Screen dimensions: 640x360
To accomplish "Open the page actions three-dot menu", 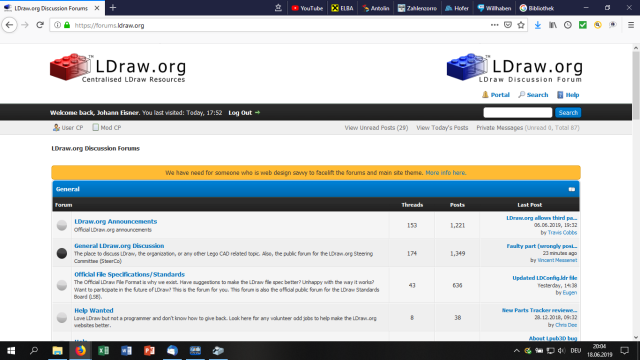I will tap(494, 25).
